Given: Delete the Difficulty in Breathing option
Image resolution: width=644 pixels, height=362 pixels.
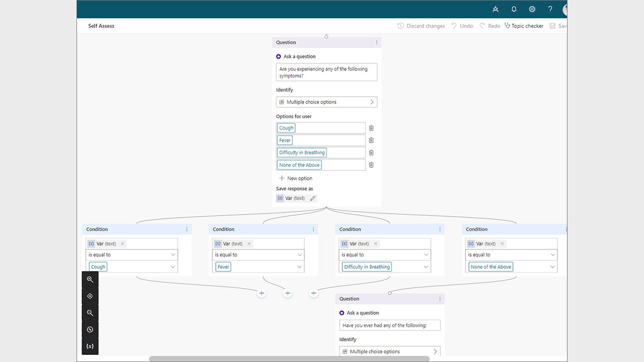Looking at the screenshot, I should [371, 153].
